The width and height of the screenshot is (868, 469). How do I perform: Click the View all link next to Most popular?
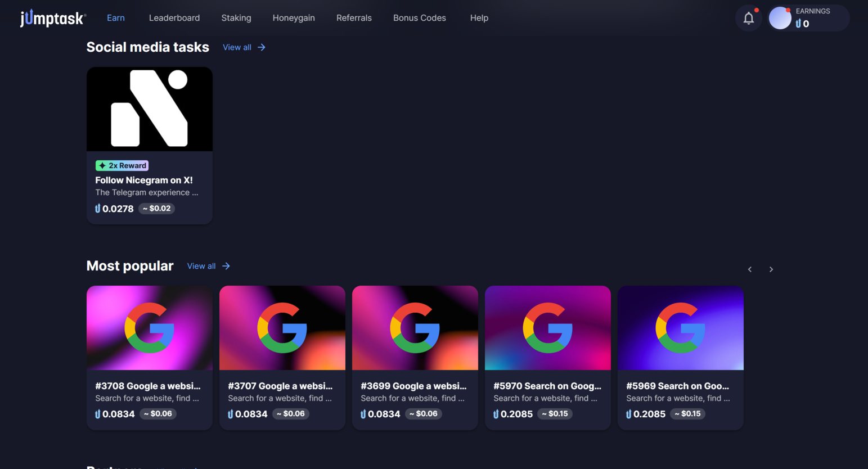point(201,265)
